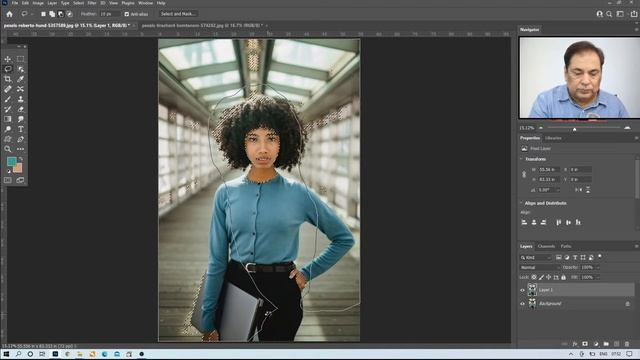The width and height of the screenshot is (640, 360).
Task: Switch to the second pexels document tab
Action: click(202, 25)
